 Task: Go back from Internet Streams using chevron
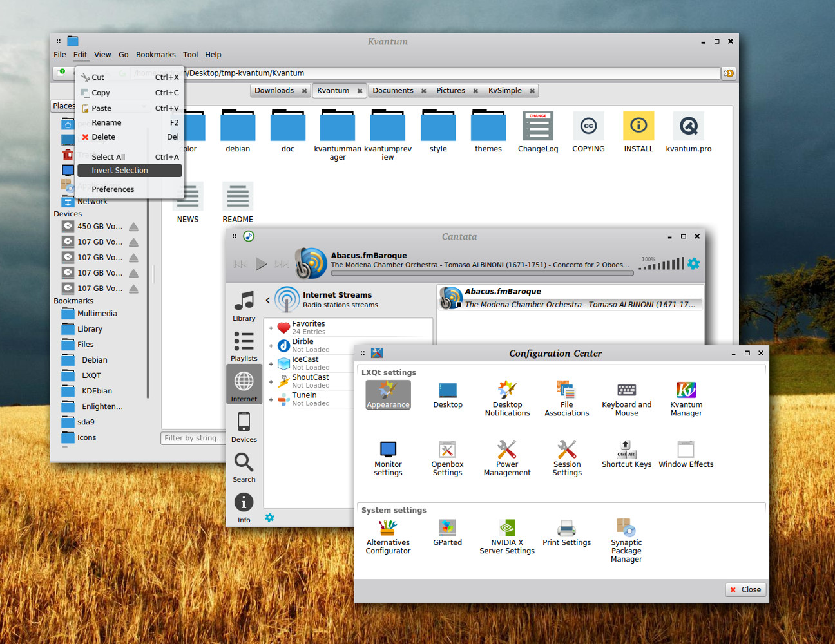pyautogui.click(x=268, y=299)
